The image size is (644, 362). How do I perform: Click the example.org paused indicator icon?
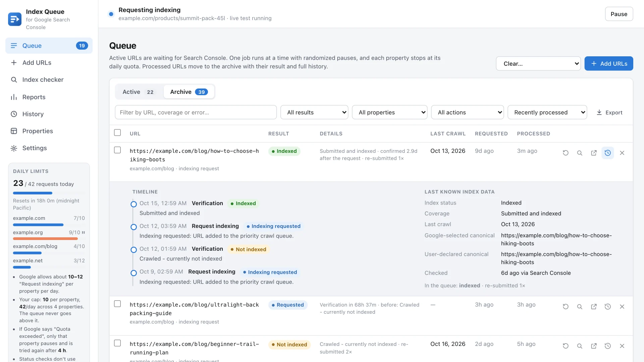pyautogui.click(x=83, y=232)
